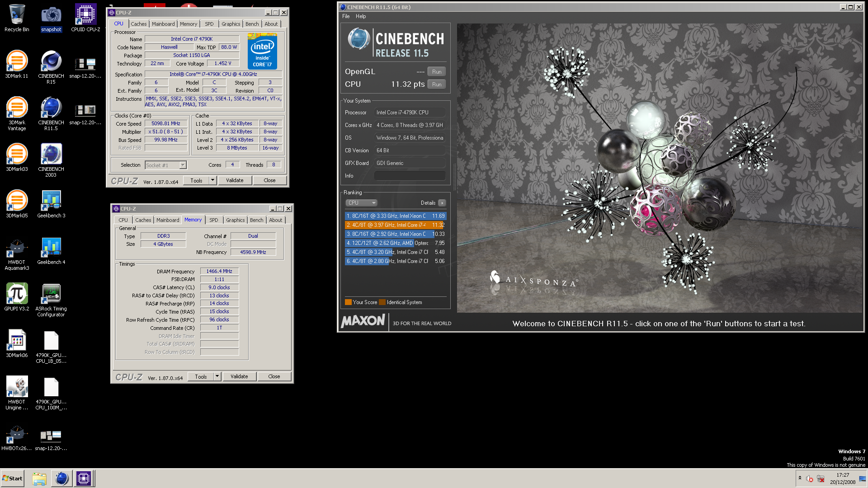
Task: Switch to SPD tab in upper CPU-Z
Action: [x=209, y=24]
